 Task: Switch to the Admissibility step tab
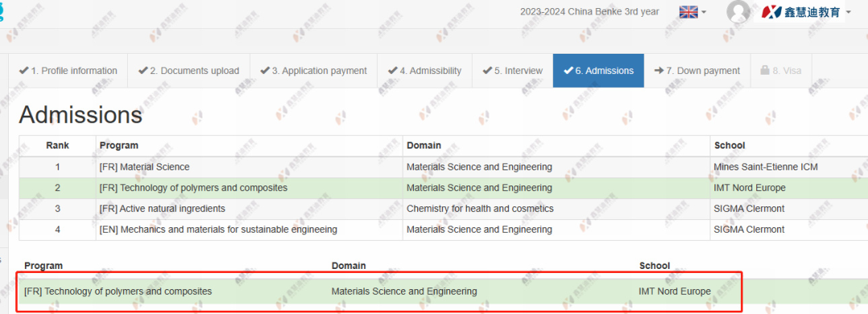424,71
